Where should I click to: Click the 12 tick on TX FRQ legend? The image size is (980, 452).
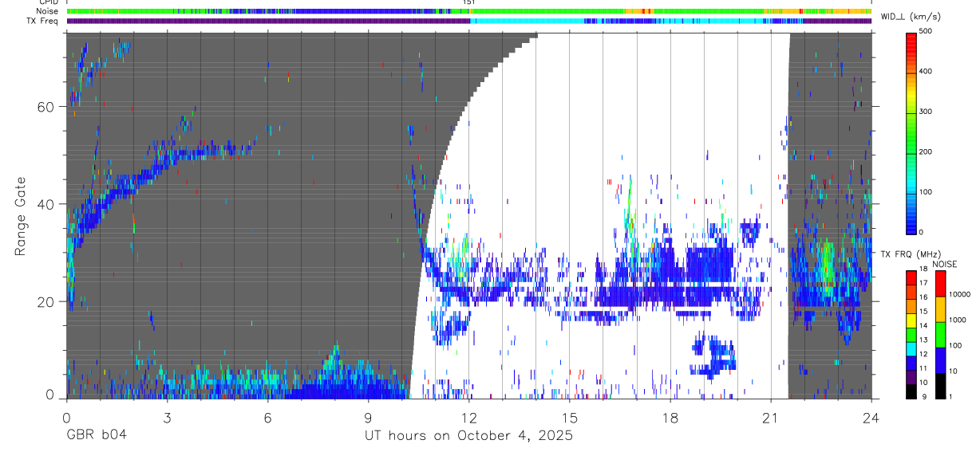click(923, 354)
